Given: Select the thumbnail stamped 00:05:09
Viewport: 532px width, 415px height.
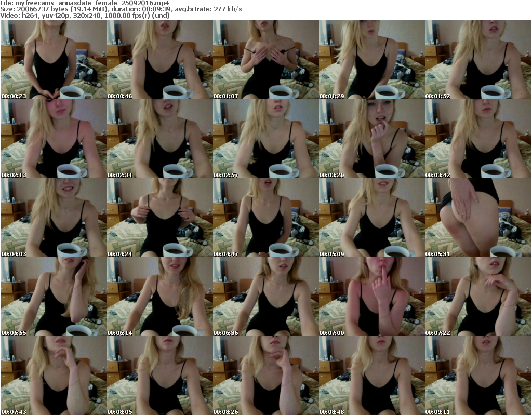Looking at the screenshot, I should point(372,218).
